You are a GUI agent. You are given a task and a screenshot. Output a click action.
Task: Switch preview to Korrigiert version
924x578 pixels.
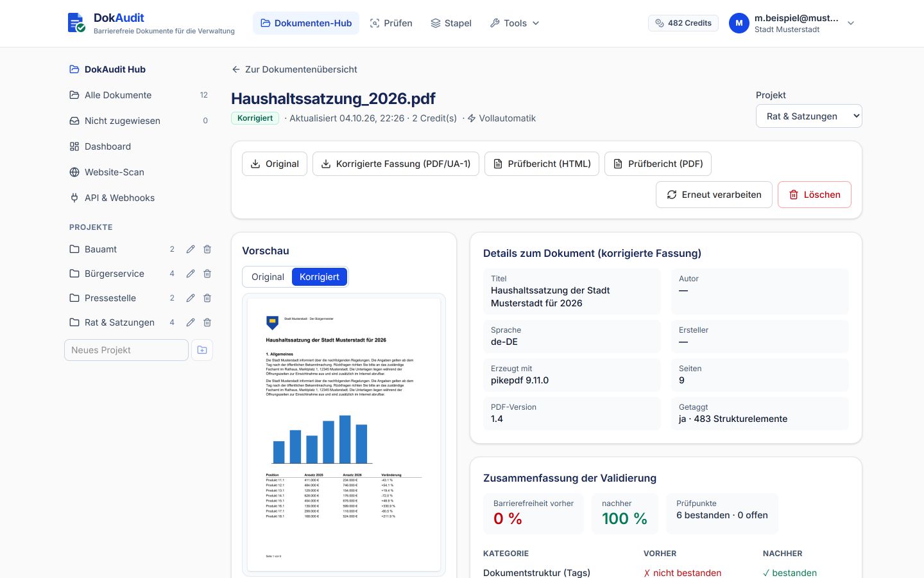tap(320, 277)
